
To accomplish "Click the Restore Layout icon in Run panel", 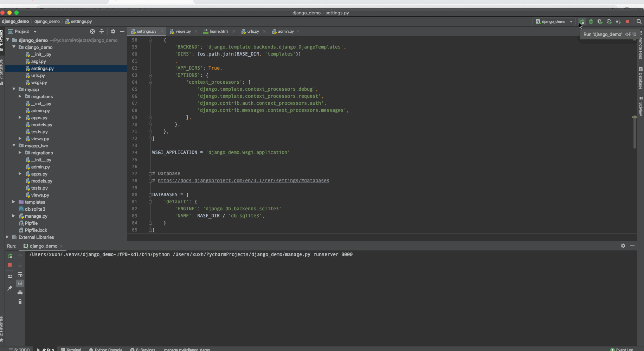I will [x=10, y=276].
